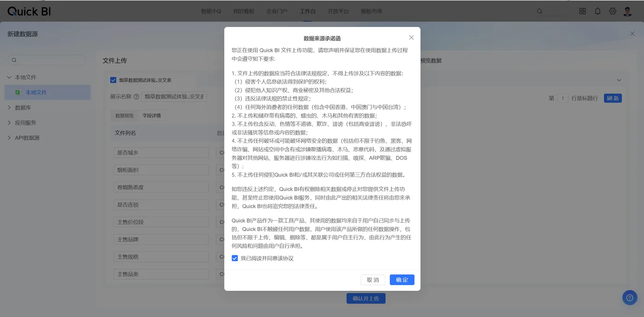Expand the 应用服务 tree group

point(9,123)
